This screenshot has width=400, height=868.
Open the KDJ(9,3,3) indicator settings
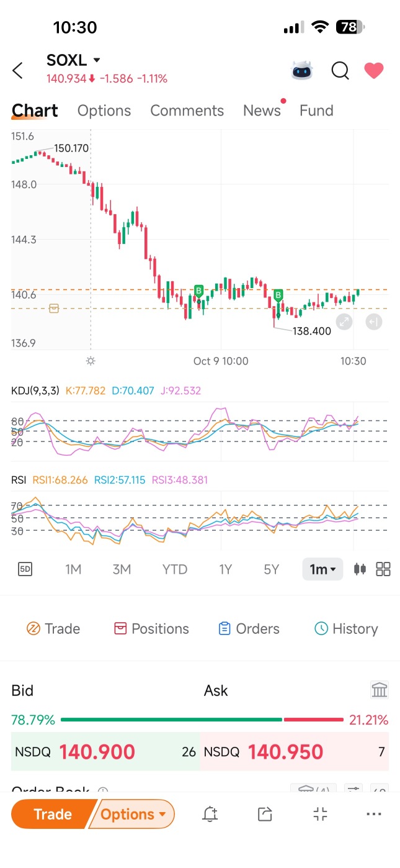tap(36, 391)
